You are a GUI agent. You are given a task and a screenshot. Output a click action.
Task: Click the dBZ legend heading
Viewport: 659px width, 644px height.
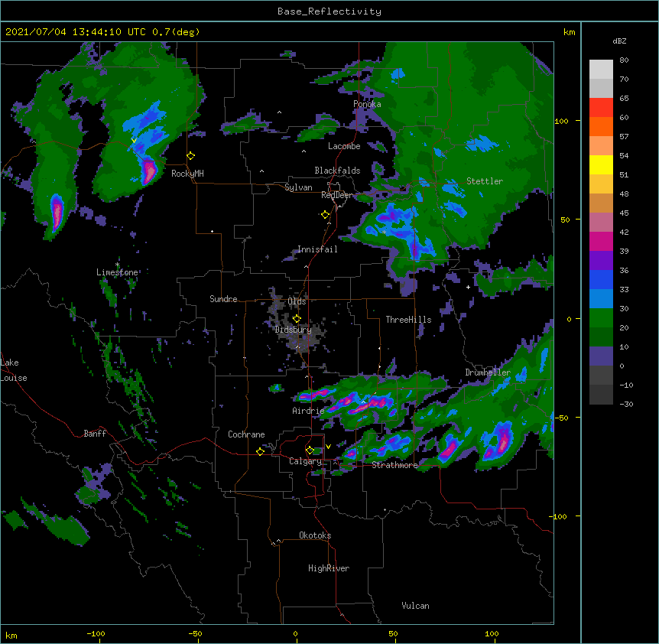(x=619, y=41)
